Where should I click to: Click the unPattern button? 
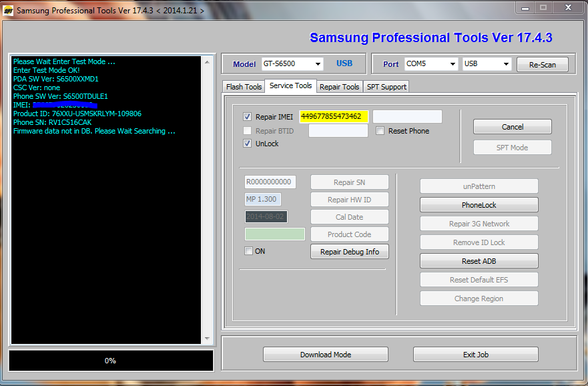click(x=479, y=186)
